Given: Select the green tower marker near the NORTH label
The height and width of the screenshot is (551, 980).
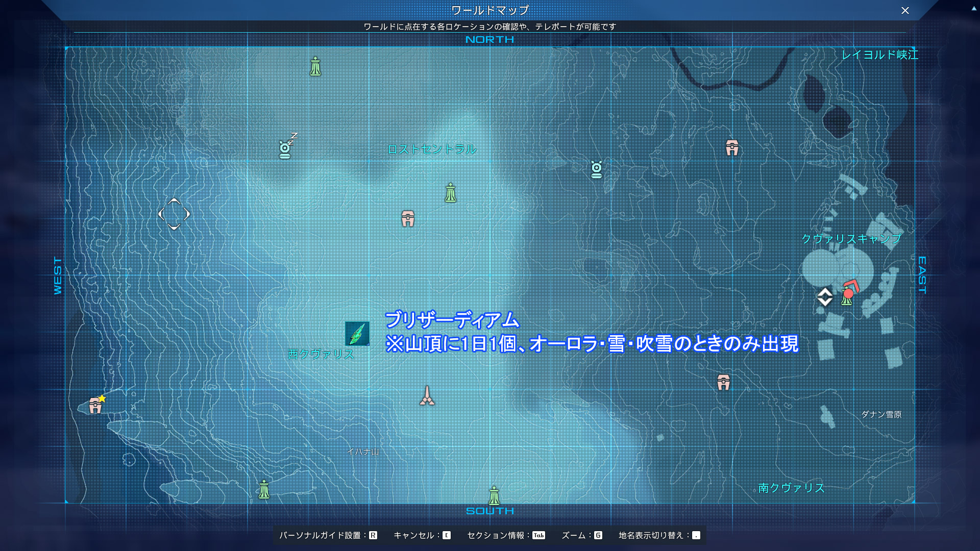Looking at the screenshot, I should tap(315, 67).
